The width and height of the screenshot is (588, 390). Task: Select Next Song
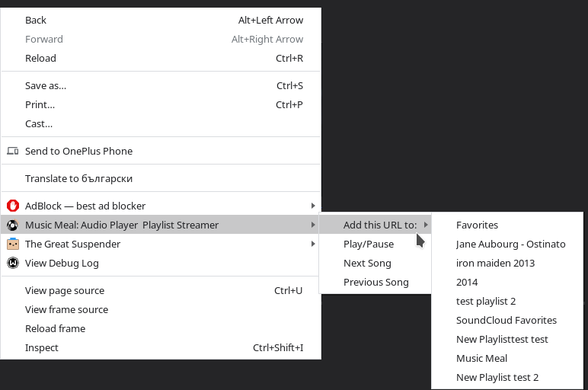(375, 263)
